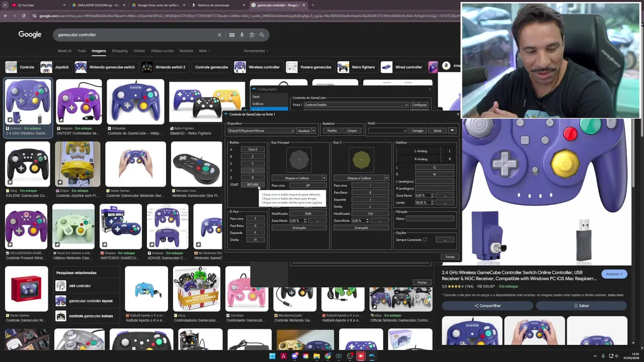644x362 pixels.
Task: Adjust Gatilhos Zona Morta spinner value
Action: pos(424,196)
